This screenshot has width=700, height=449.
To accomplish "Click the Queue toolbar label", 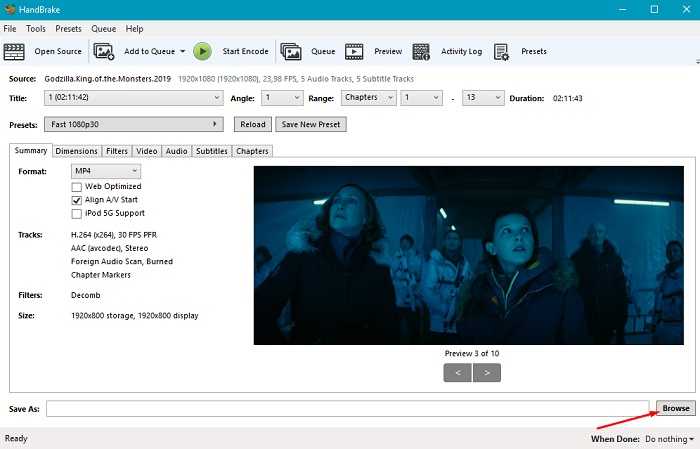I will point(323,51).
